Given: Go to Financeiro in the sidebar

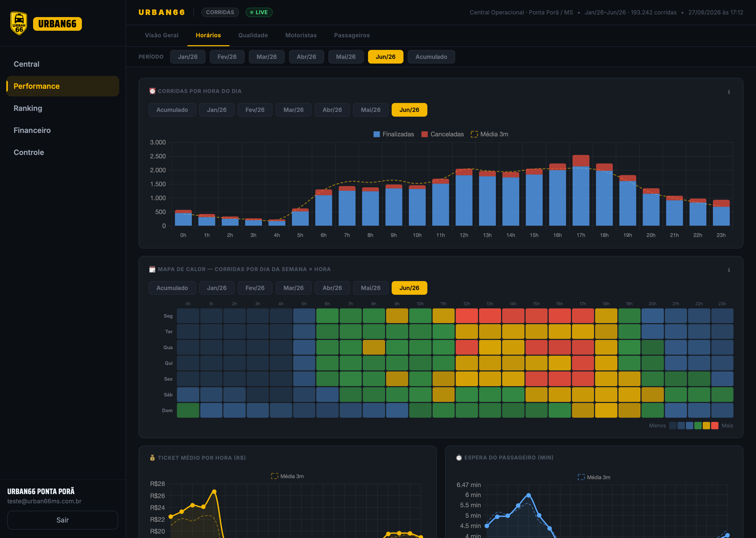Looking at the screenshot, I should pyautogui.click(x=62, y=130).
